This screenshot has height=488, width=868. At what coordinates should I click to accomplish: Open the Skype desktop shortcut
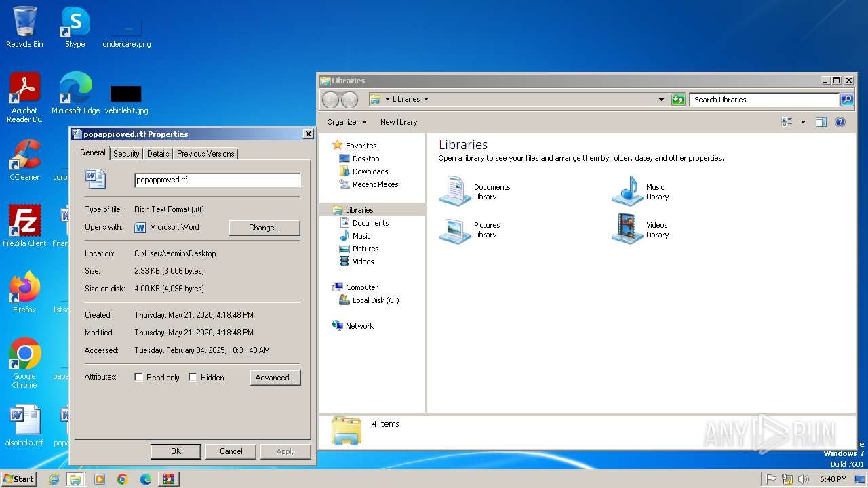pos(75,27)
